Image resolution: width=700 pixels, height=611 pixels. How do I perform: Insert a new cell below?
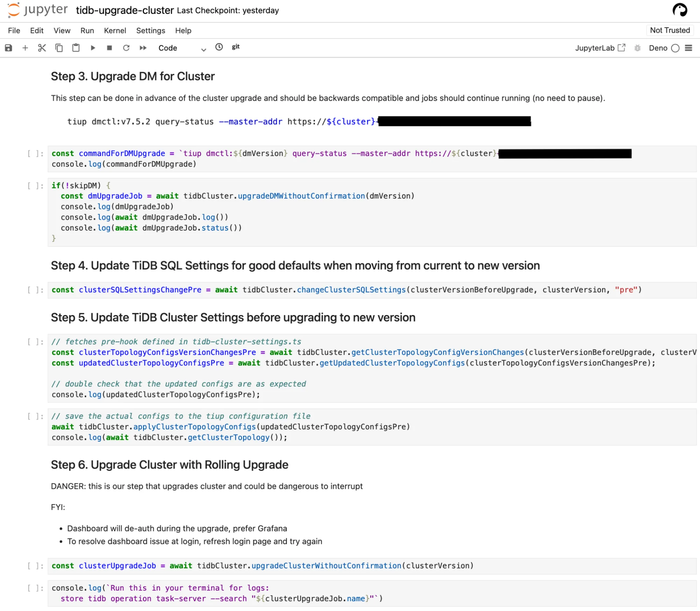pyautogui.click(x=25, y=48)
